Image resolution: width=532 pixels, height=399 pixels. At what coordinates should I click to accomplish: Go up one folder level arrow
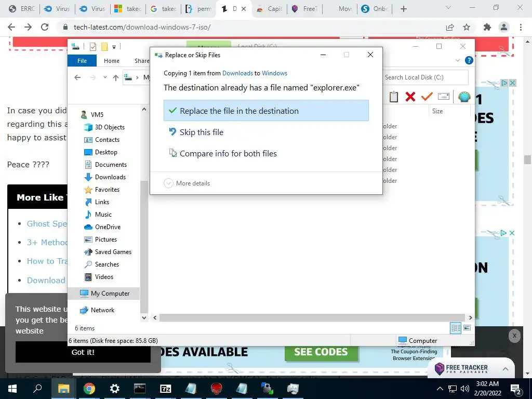pyautogui.click(x=116, y=78)
